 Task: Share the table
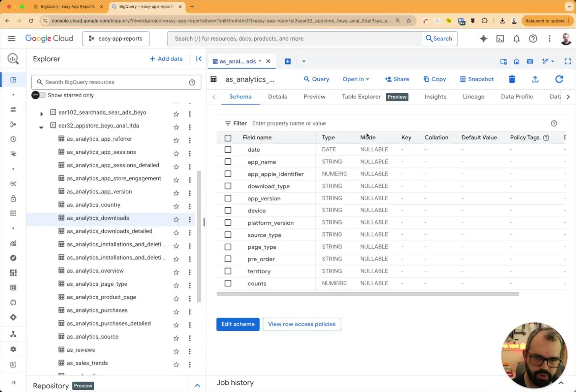tap(397, 79)
